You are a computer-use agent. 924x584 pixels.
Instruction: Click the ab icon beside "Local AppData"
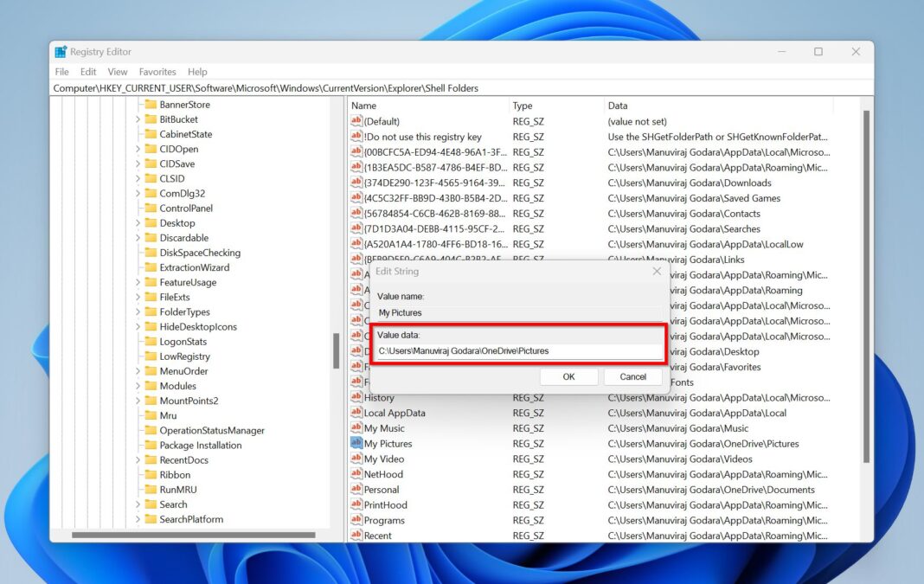click(356, 413)
